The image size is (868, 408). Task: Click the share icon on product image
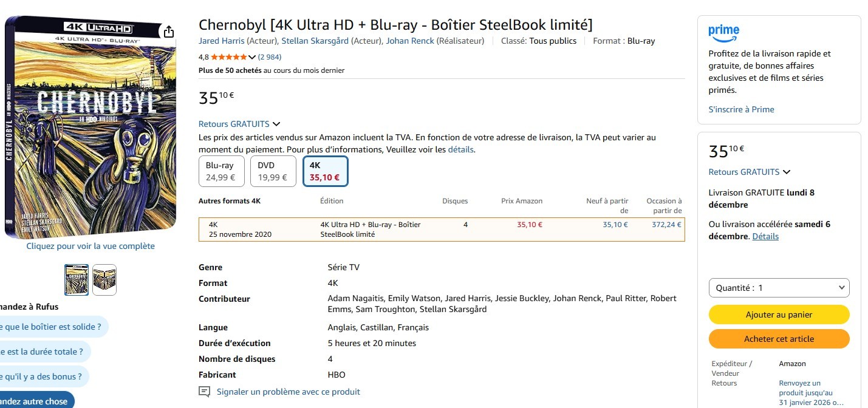(169, 32)
